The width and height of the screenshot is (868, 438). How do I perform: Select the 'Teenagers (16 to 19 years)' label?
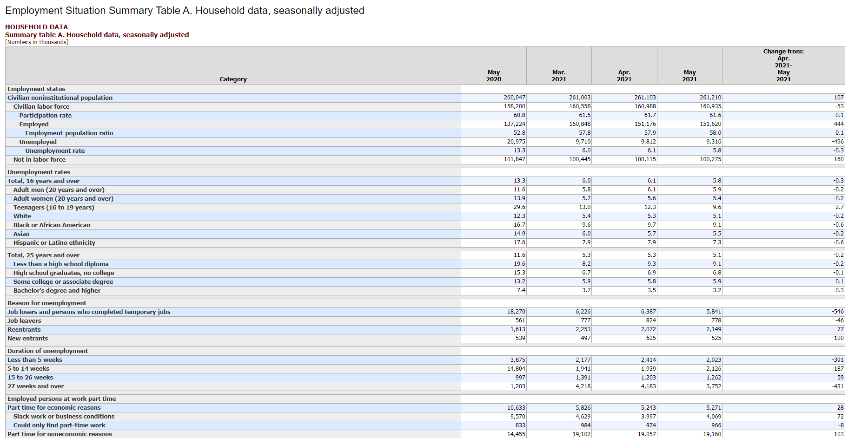point(54,208)
